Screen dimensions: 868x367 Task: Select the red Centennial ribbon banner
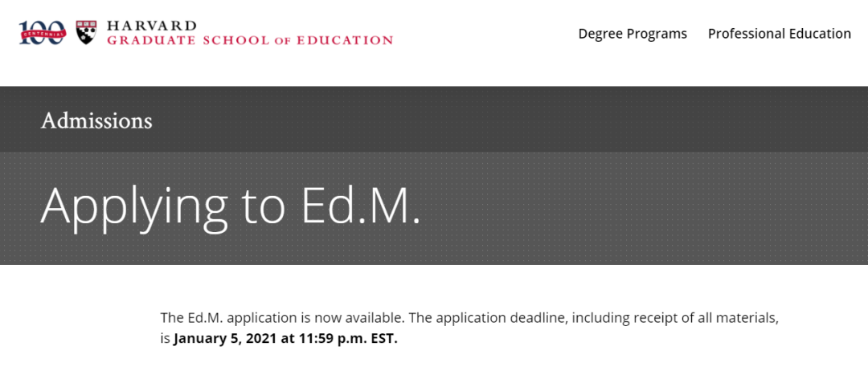pos(43,33)
